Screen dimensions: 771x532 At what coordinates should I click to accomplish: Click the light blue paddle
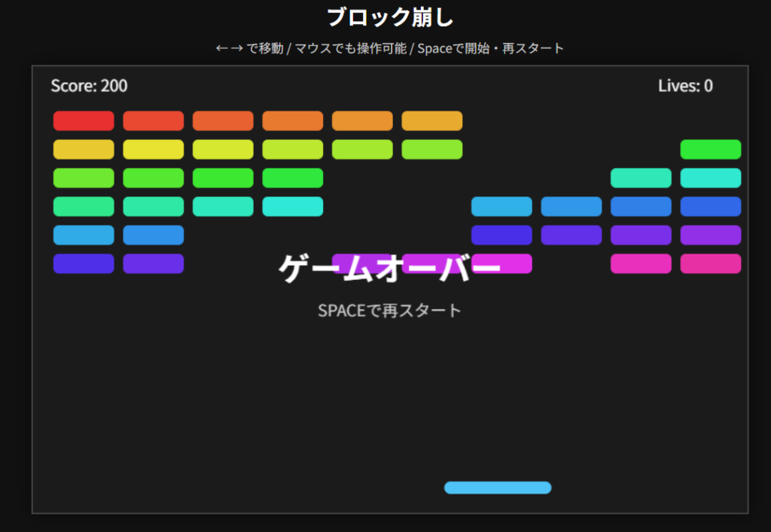[x=498, y=488]
